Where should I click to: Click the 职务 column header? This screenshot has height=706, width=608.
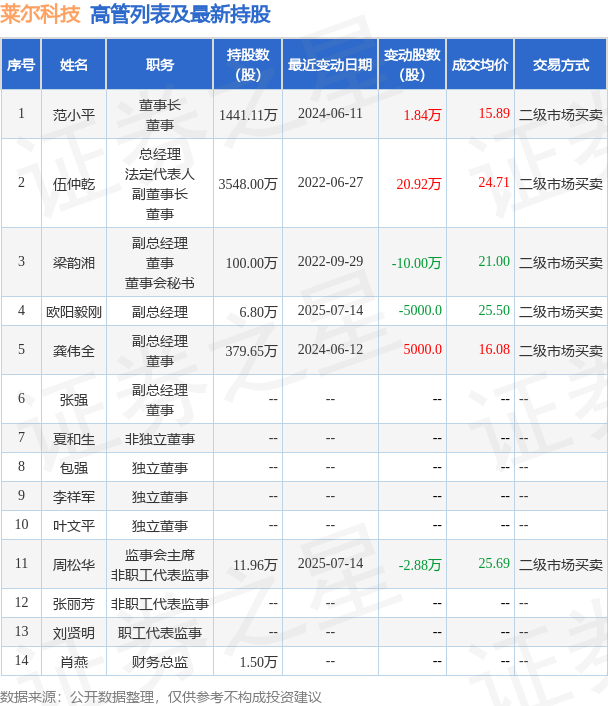click(159, 64)
